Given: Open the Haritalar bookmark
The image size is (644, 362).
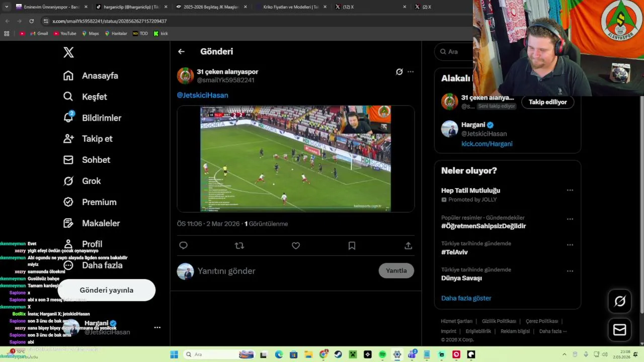Looking at the screenshot, I should pyautogui.click(x=116, y=34).
